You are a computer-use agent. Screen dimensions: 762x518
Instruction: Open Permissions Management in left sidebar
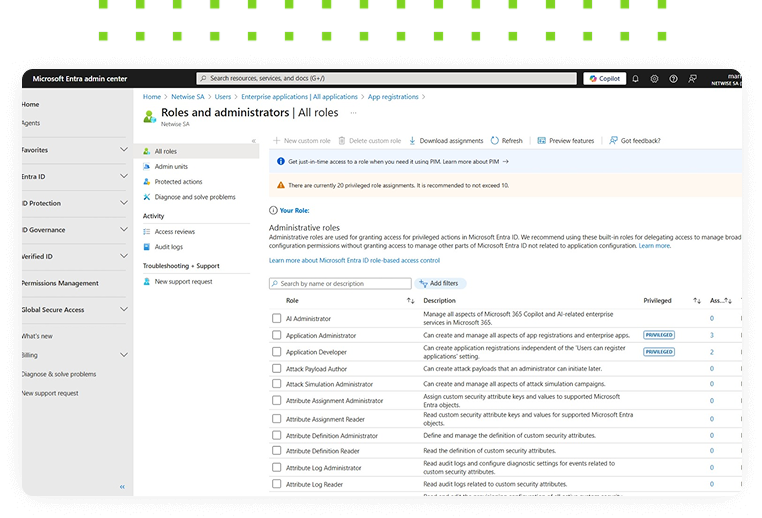[60, 283]
